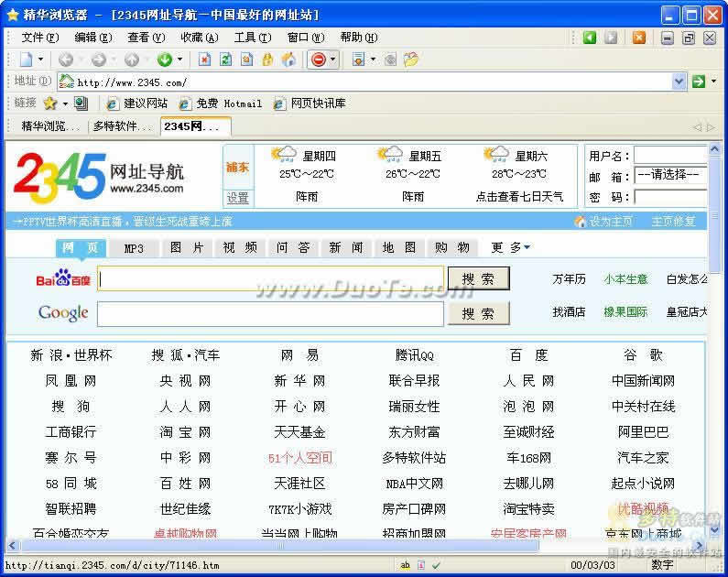Image resolution: width=728 pixels, height=577 pixels.
Task: Select the 视频 search tab
Action: click(x=240, y=248)
